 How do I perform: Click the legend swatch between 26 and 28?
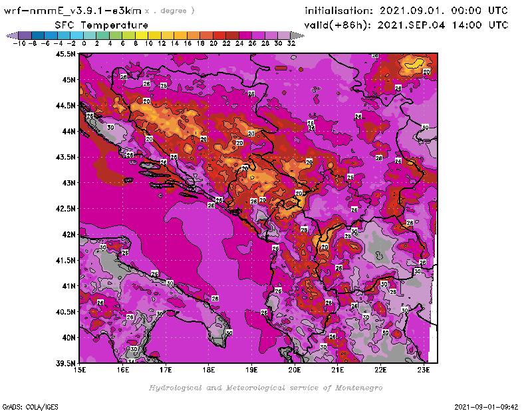point(258,35)
